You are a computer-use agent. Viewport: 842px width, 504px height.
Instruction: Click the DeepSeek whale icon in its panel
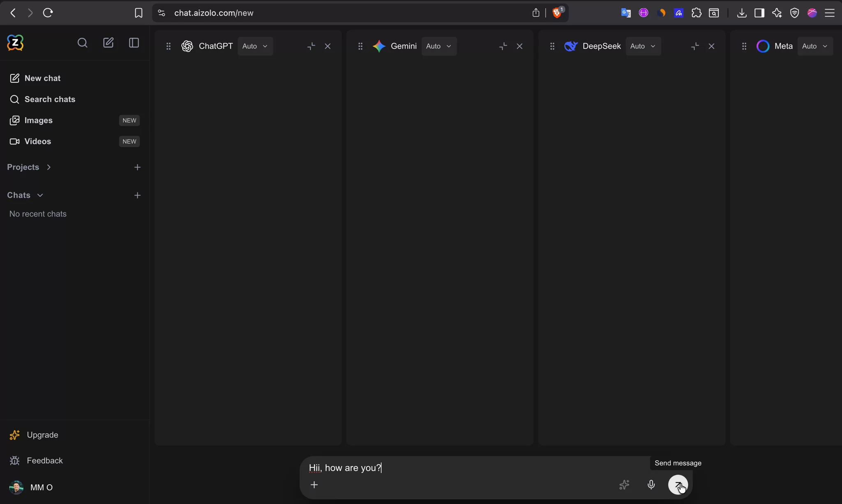click(571, 46)
